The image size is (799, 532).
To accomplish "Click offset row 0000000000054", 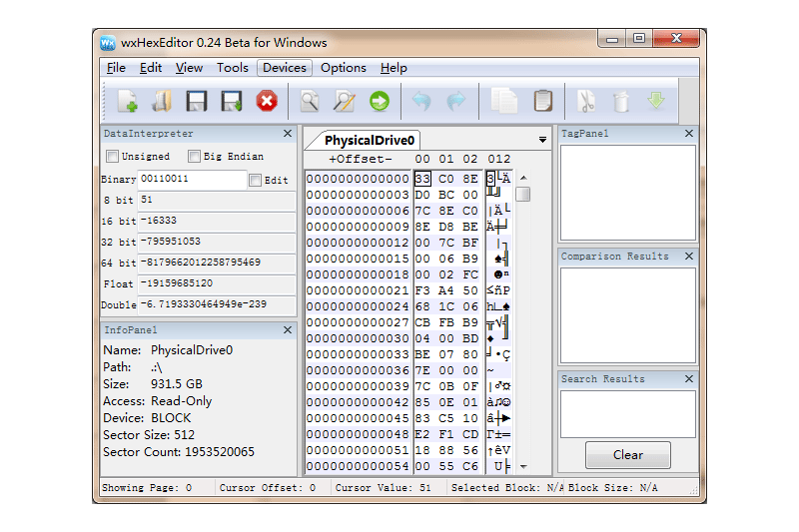I will (358, 466).
